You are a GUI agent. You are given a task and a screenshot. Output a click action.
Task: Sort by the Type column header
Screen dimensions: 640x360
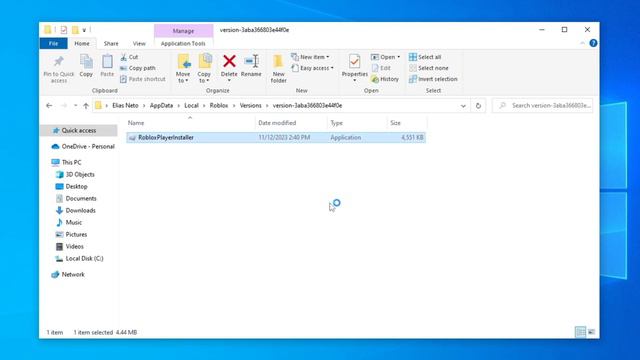357,123
